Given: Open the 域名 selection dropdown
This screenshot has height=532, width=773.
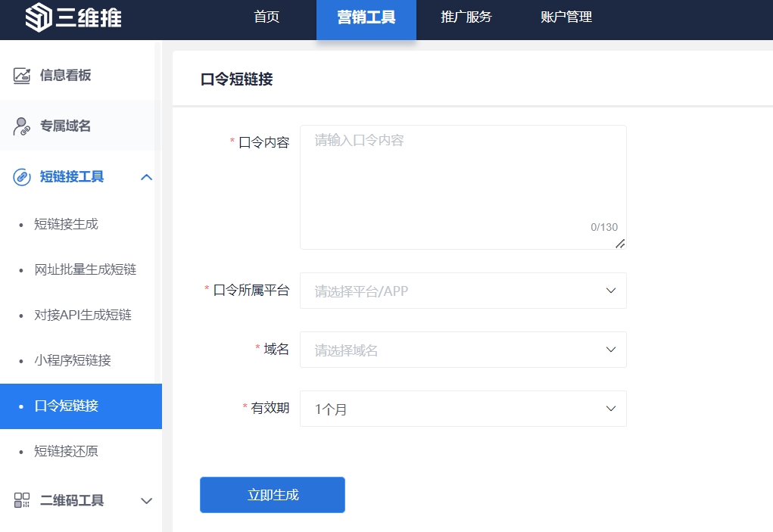Looking at the screenshot, I should 463,350.
